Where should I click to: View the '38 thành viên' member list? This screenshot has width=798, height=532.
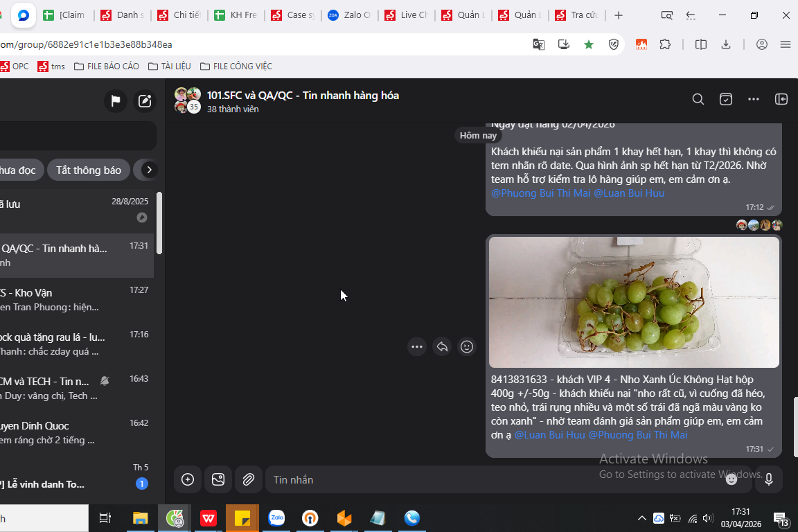233,109
